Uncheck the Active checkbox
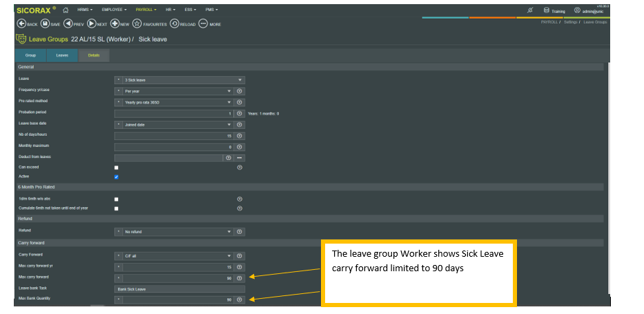Viewport: 644px width, 314px height. click(116, 177)
